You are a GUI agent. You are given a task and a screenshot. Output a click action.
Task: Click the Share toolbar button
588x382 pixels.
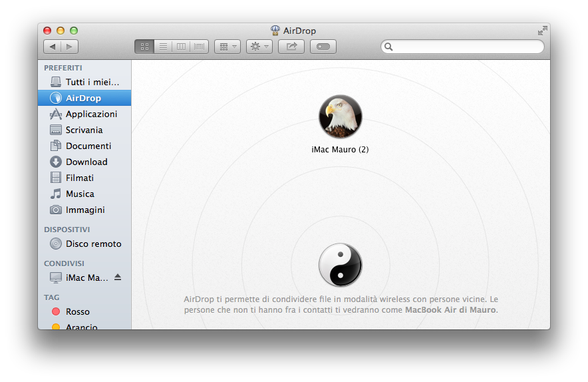(x=291, y=47)
